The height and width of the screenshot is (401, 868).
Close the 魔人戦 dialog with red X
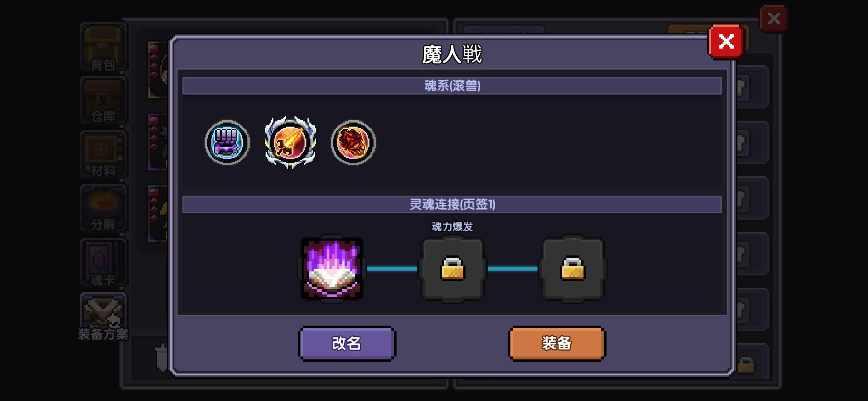point(726,42)
